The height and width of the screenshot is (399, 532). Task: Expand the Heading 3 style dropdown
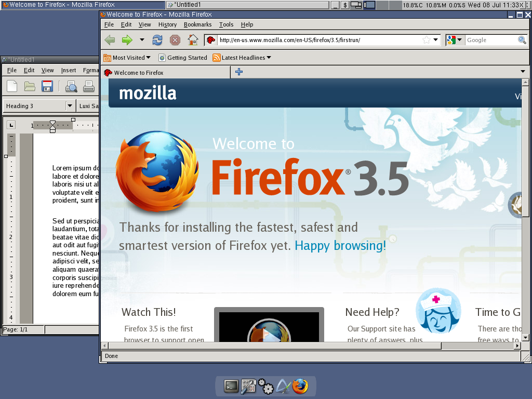coord(70,106)
